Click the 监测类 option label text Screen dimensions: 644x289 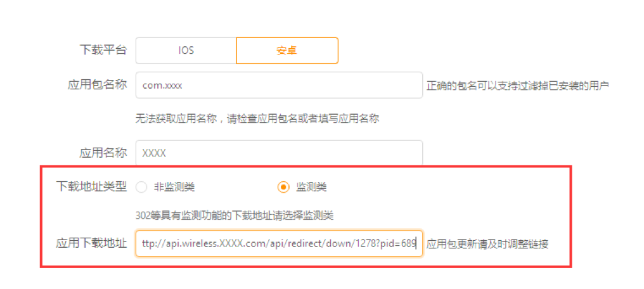pyautogui.click(x=311, y=188)
